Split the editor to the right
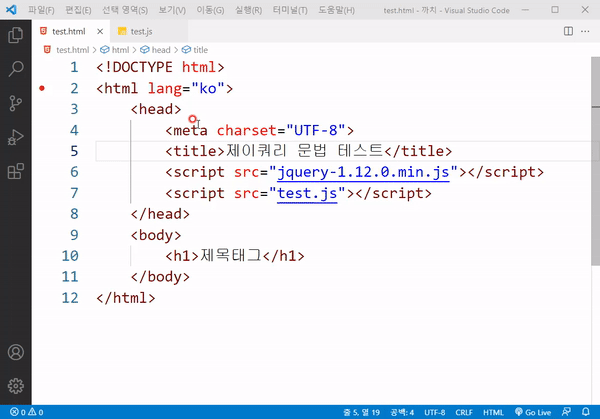 click(x=568, y=31)
